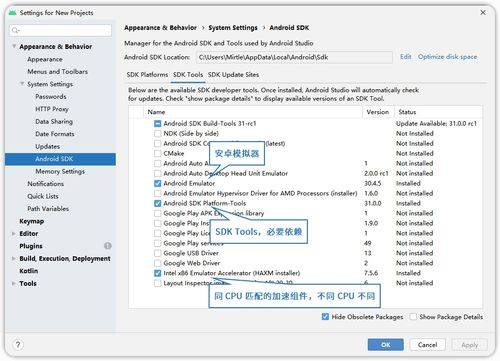This screenshot has height=361, width=500.
Task: Open the SDK Update Sites tab
Action: tap(233, 75)
